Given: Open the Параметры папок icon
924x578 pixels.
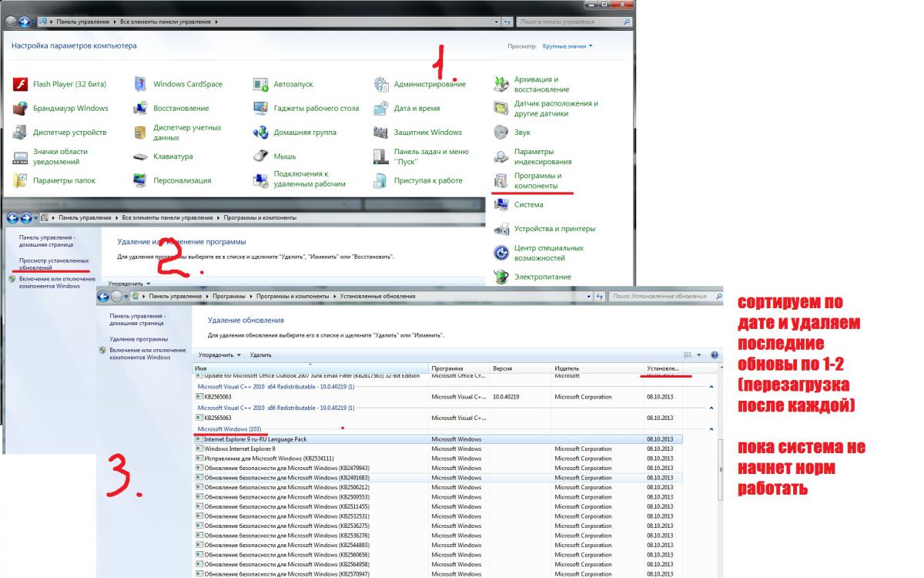Looking at the screenshot, I should coord(21,180).
